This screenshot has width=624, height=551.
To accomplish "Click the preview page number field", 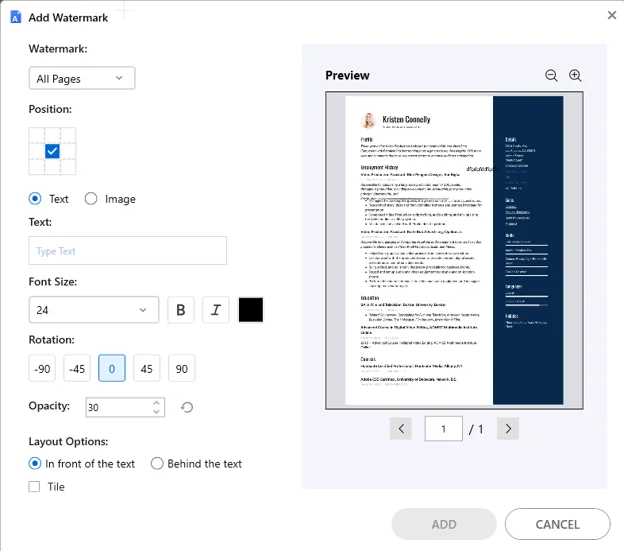I will point(444,428).
